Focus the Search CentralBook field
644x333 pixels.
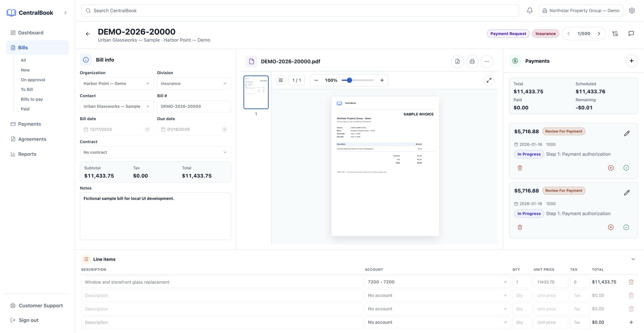tap(300, 11)
